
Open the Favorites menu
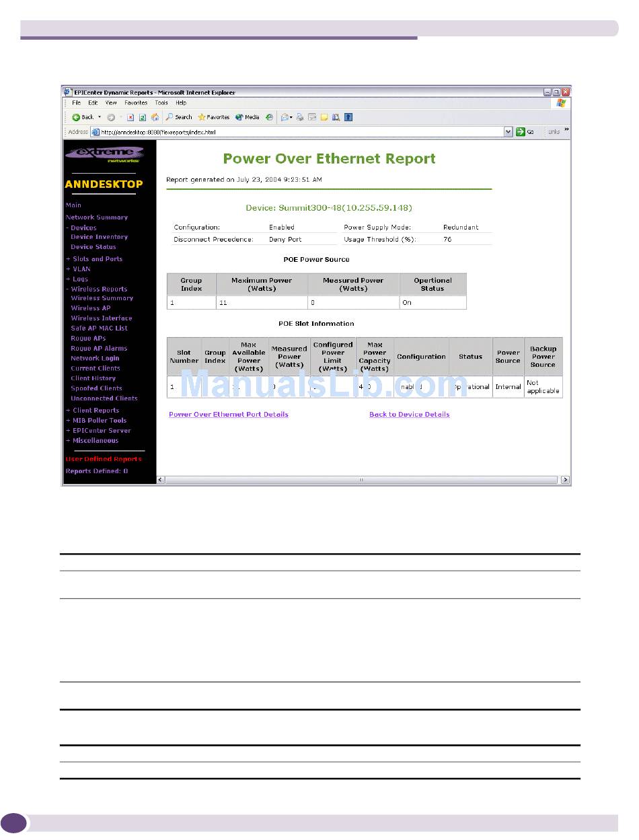(x=136, y=103)
